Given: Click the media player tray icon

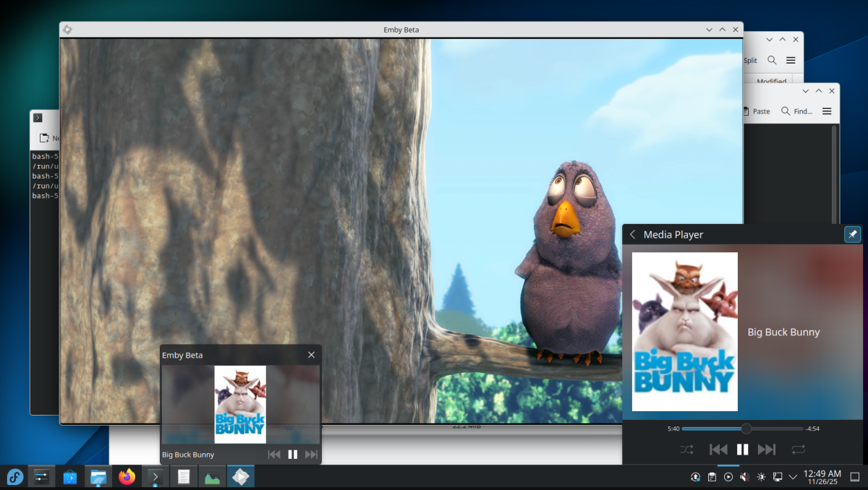Looking at the screenshot, I should [x=728, y=477].
